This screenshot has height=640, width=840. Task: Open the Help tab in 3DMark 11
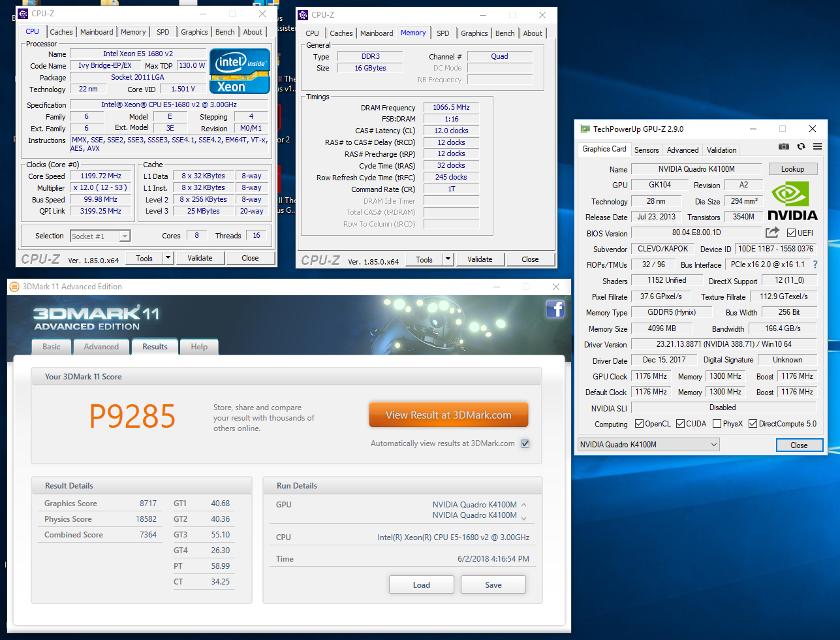point(199,347)
